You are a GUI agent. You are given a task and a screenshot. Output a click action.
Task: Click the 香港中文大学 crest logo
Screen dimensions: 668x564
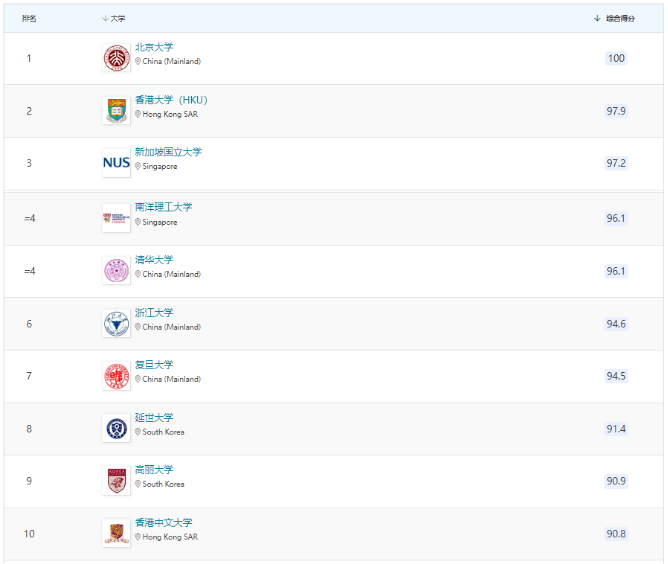pyautogui.click(x=116, y=533)
